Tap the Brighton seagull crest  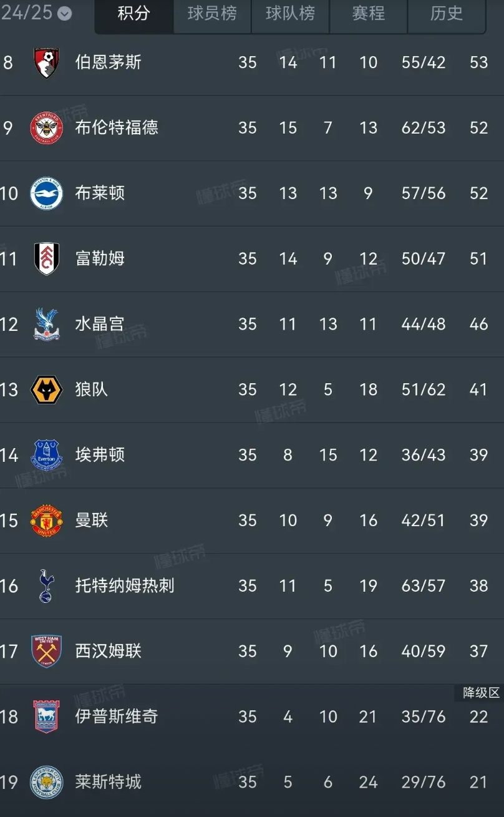(47, 193)
